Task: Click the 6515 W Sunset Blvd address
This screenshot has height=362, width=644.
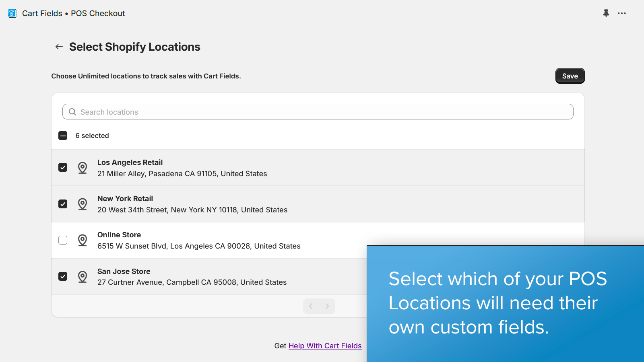Action: [199, 246]
